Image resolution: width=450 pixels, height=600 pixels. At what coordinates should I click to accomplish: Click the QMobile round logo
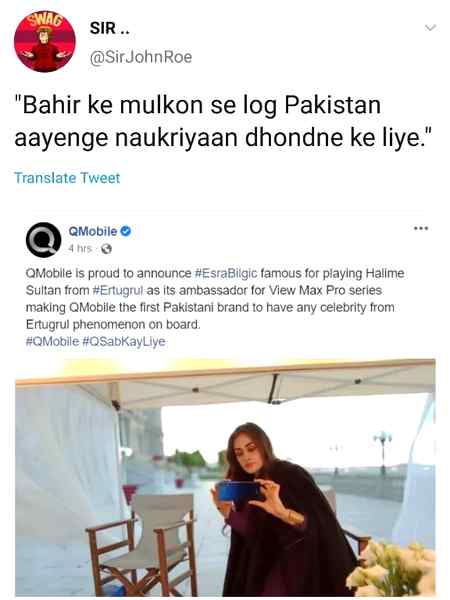coord(44,240)
